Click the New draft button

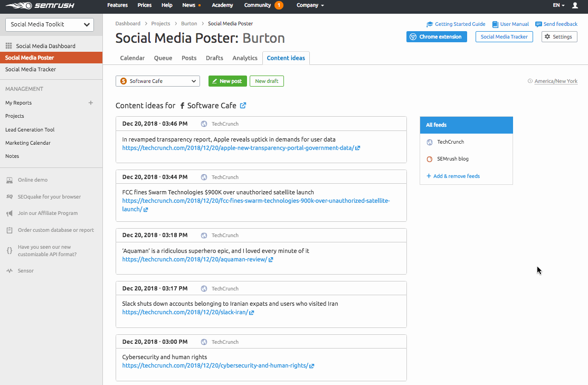[x=267, y=81]
